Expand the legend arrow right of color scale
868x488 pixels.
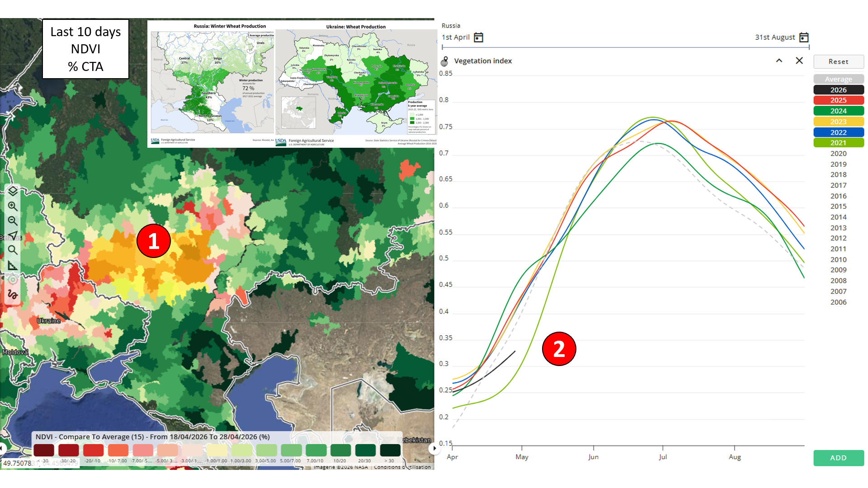[434, 448]
